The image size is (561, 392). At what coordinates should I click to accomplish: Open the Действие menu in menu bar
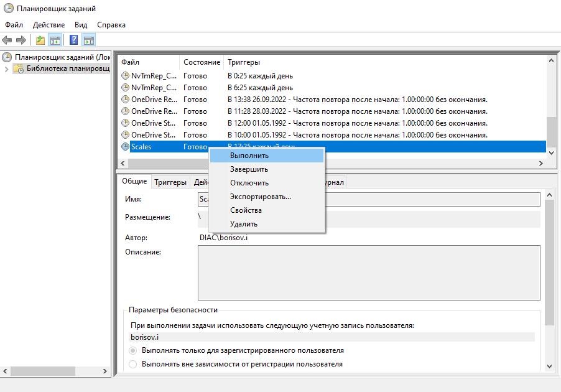coord(49,25)
